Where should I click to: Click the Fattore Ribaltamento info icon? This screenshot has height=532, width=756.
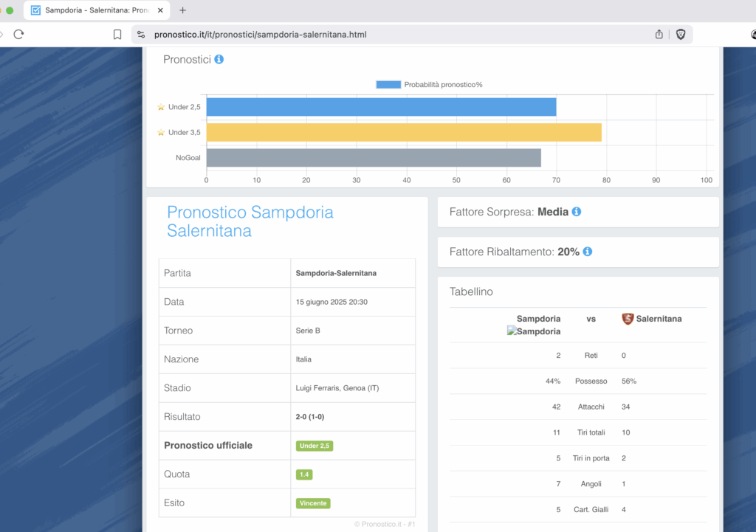pos(588,252)
